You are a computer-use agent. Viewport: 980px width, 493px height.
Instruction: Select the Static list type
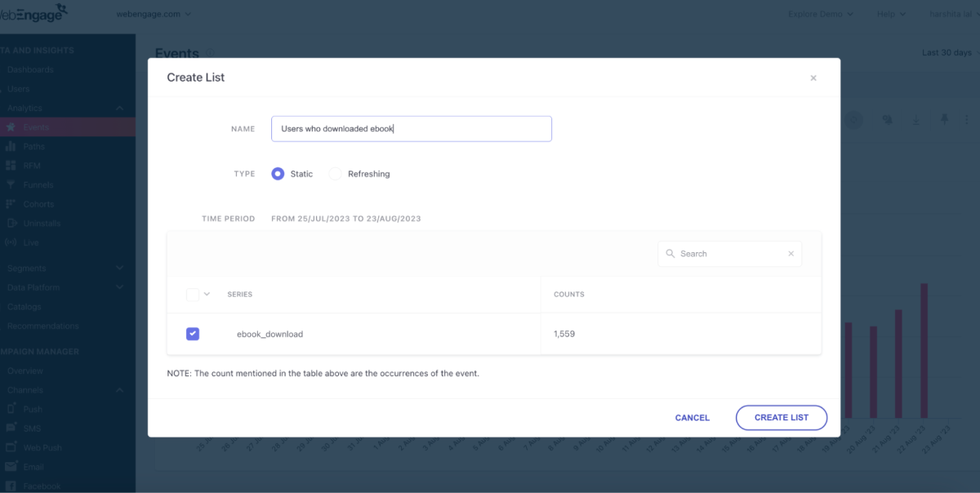[x=278, y=174]
